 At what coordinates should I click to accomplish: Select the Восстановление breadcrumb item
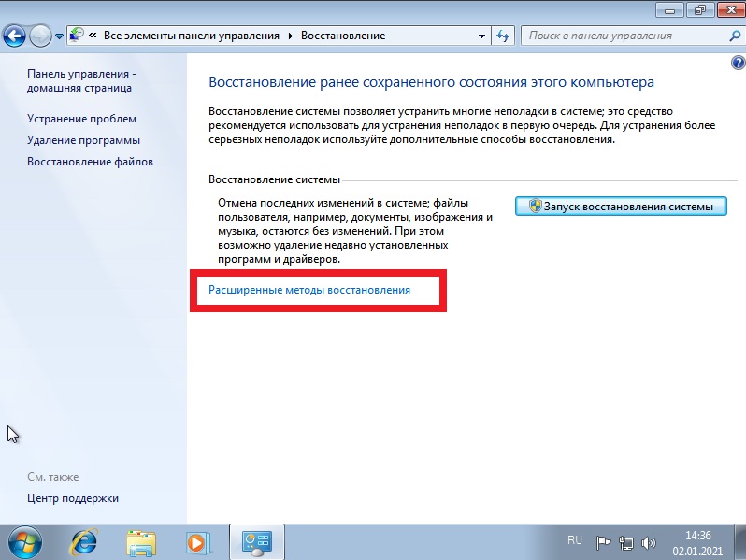(343, 36)
